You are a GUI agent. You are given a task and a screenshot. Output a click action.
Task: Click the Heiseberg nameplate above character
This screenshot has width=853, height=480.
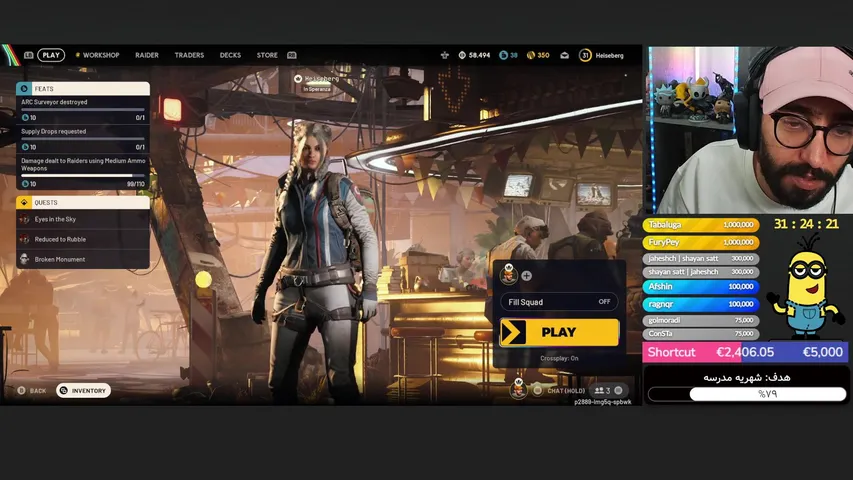[318, 83]
